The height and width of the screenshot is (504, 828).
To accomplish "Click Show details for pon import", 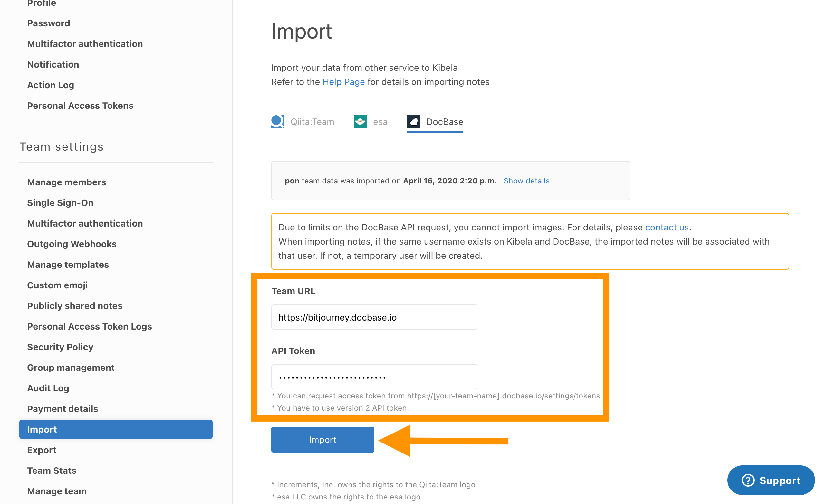I will pyautogui.click(x=526, y=181).
